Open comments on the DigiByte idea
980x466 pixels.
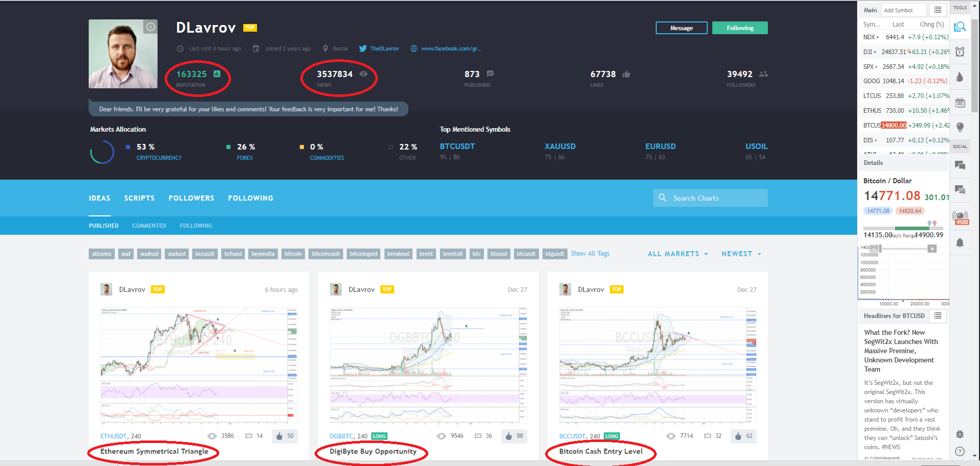(483, 436)
